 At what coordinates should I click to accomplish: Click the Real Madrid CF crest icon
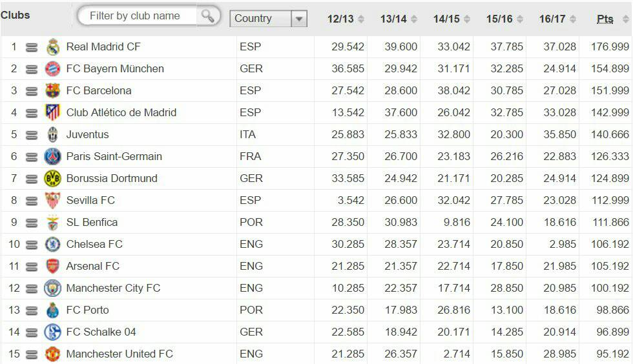pyautogui.click(x=53, y=47)
